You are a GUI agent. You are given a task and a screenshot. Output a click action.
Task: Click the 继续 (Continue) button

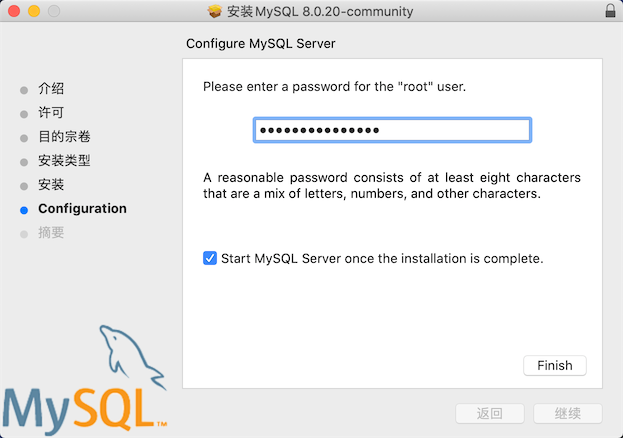tap(567, 413)
